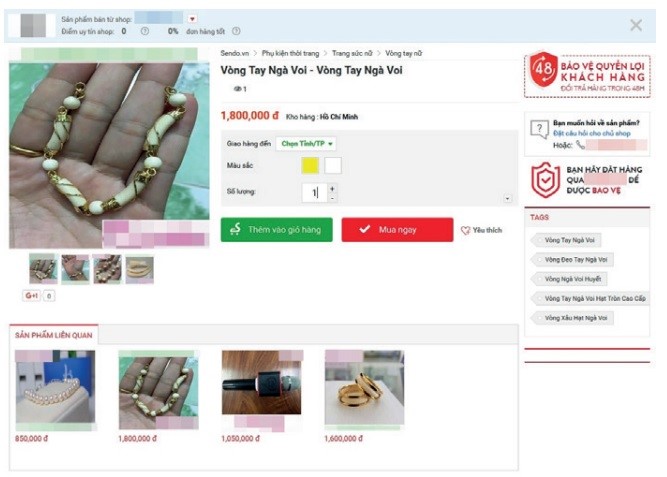Screen dimensions: 667x477
Task: Open the Chọn Tỉnh/TP delivery dropdown
Action: (x=306, y=144)
